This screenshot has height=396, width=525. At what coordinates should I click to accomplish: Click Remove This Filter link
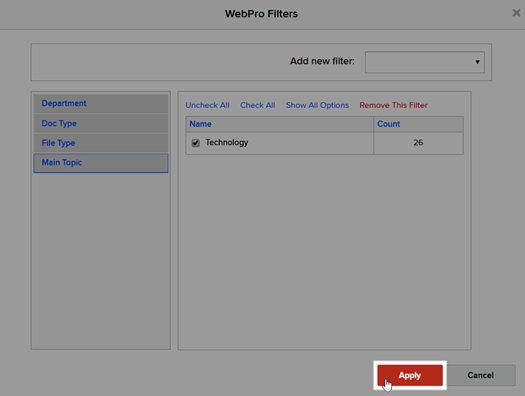393,105
